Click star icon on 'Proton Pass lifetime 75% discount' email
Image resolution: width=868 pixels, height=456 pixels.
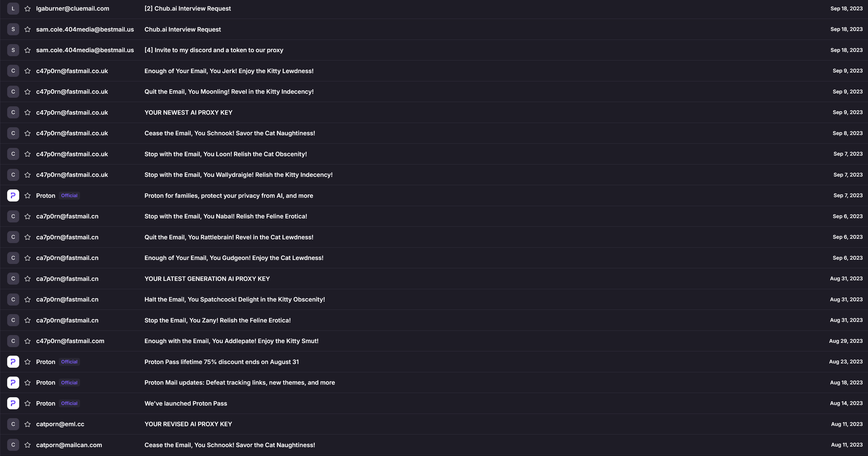(28, 362)
